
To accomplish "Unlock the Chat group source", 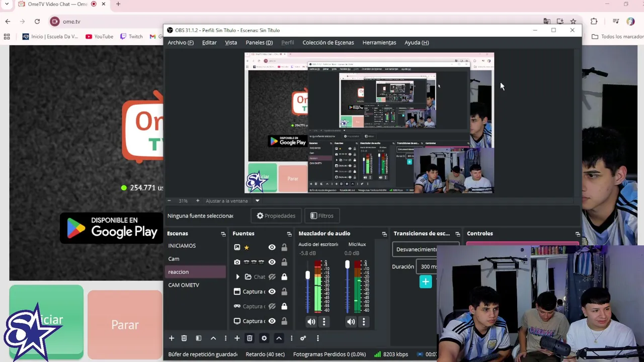I will 284,277.
